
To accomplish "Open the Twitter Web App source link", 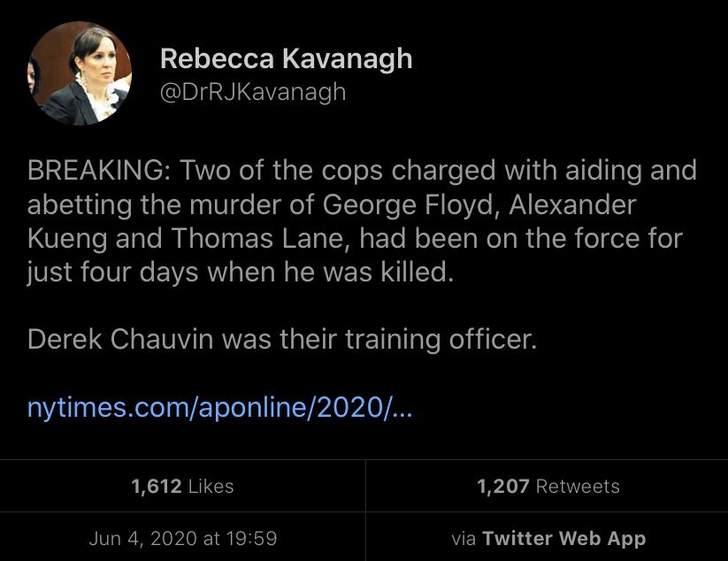I will pos(563,538).
